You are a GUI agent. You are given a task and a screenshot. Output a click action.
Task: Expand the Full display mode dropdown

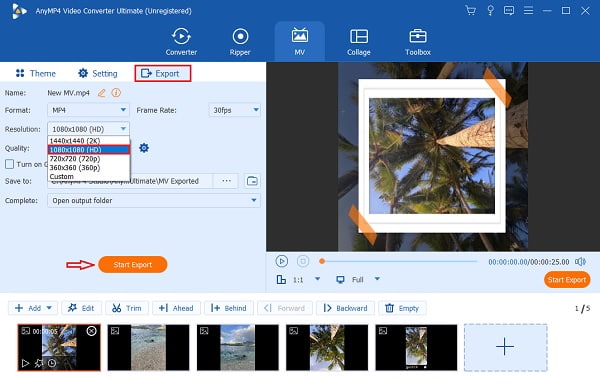point(377,279)
